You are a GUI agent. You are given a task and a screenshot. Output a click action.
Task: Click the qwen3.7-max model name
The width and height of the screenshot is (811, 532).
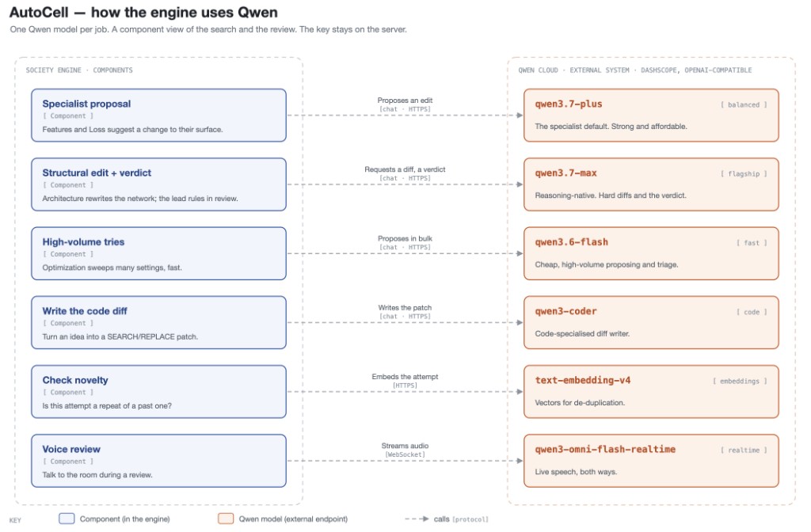565,173
